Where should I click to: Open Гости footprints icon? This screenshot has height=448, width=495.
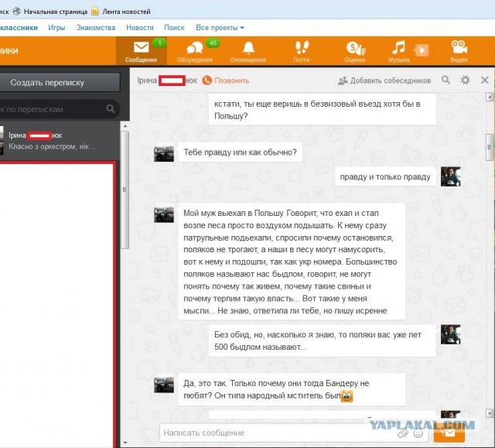point(302,48)
